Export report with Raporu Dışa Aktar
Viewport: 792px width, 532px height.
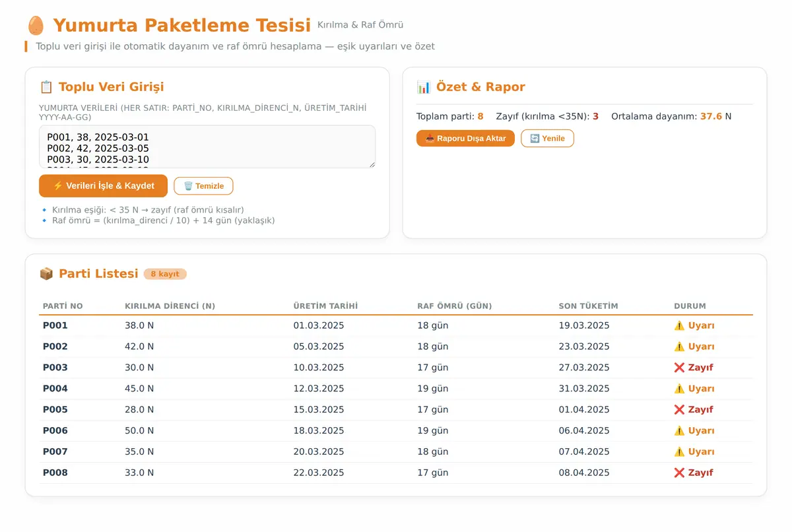click(465, 139)
